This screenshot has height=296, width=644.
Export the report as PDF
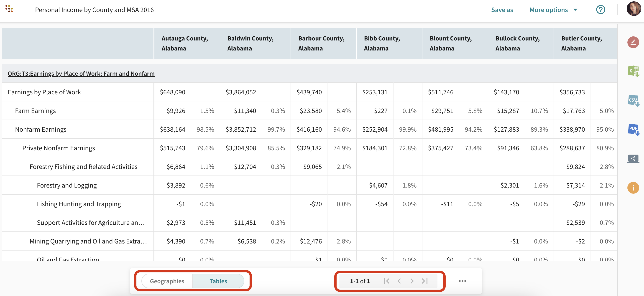coord(633,129)
